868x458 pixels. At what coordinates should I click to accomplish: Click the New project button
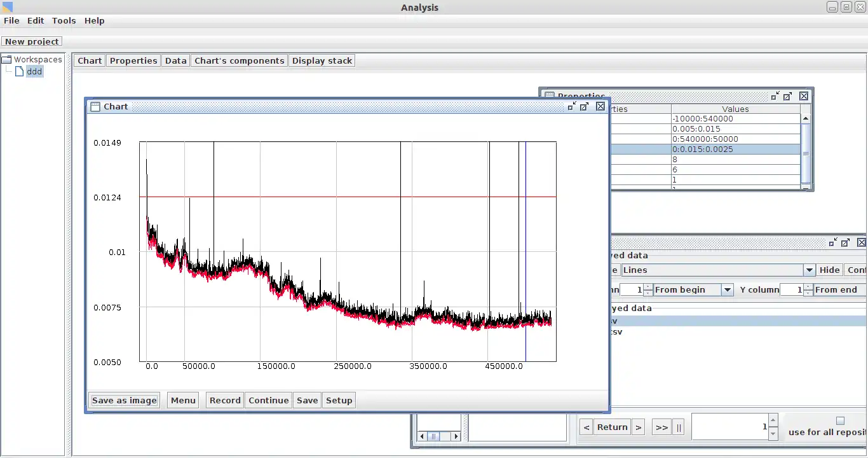(x=32, y=41)
